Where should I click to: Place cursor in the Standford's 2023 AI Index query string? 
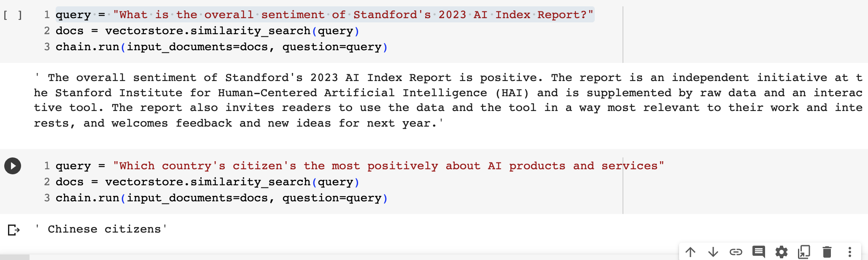353,15
